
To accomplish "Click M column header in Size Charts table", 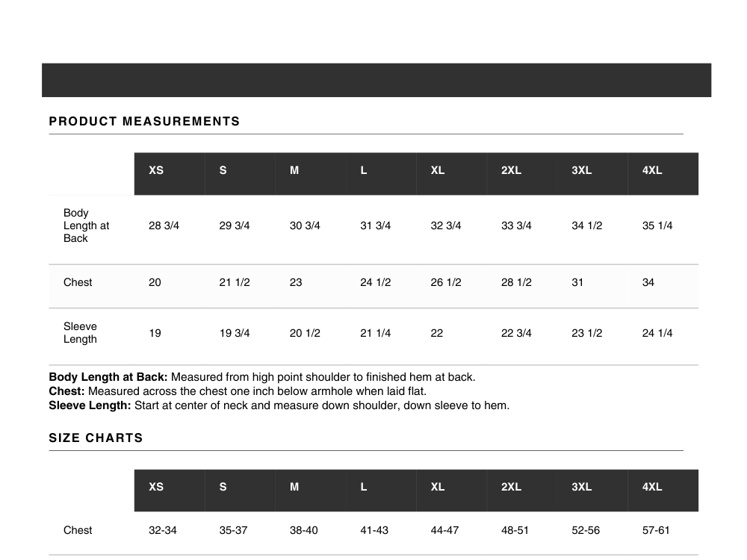I will (x=294, y=487).
